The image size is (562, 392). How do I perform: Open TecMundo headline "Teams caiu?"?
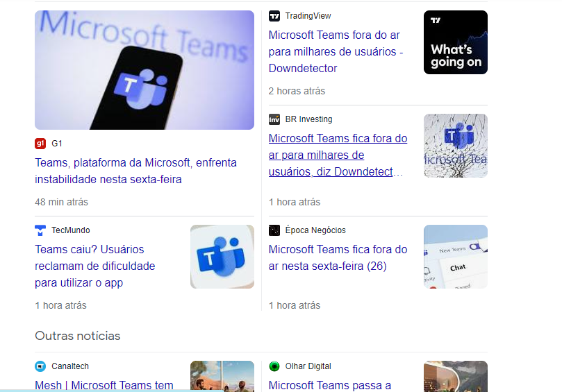[x=95, y=266]
